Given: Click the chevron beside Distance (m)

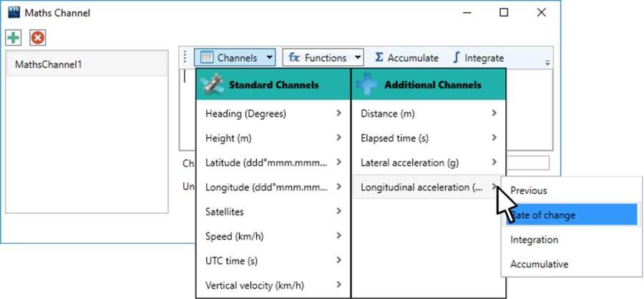Looking at the screenshot, I should [494, 113].
